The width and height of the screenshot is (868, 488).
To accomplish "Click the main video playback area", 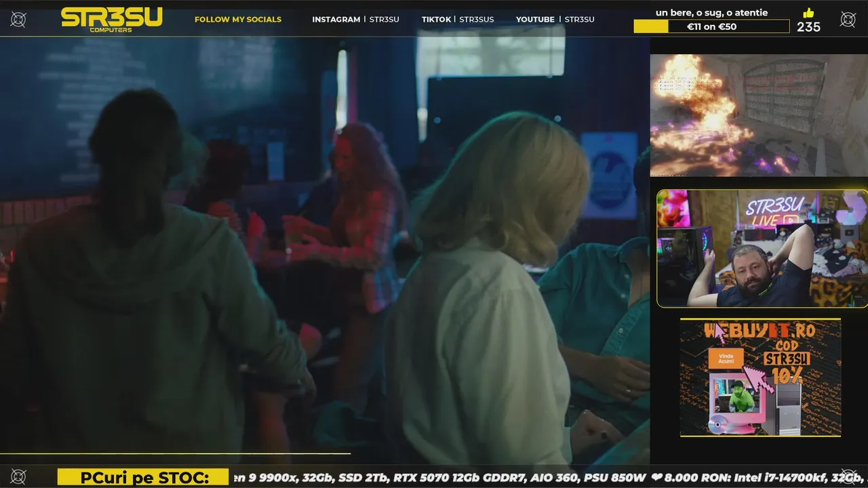I will (x=325, y=251).
